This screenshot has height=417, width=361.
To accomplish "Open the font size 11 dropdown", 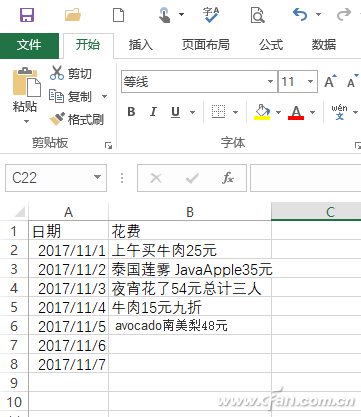I will pyautogui.click(x=310, y=81).
